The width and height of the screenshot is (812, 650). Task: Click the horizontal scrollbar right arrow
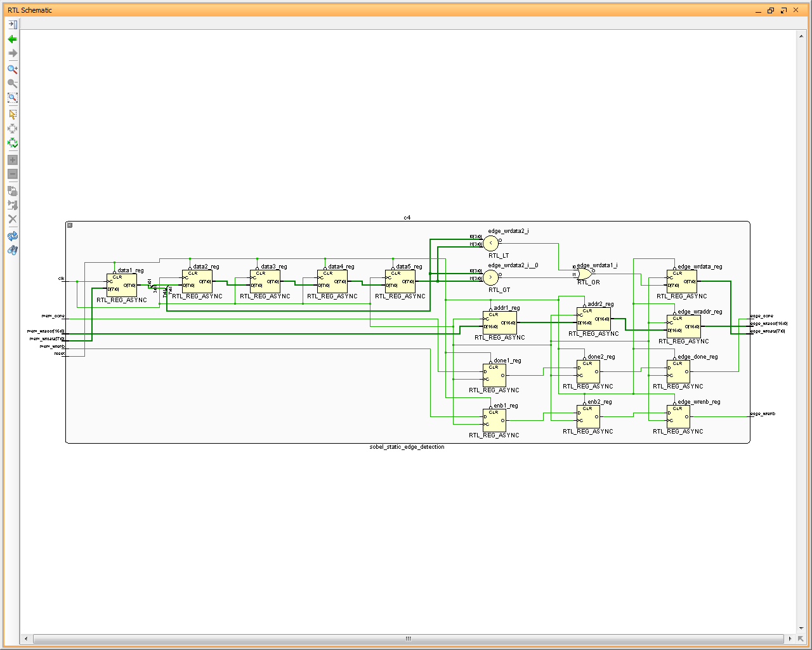(x=790, y=639)
